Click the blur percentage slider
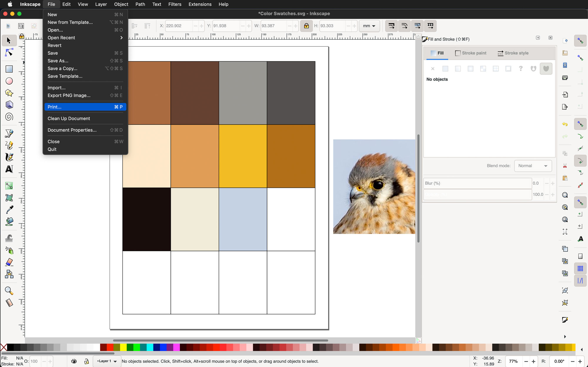The image size is (588, 367). 477,183
